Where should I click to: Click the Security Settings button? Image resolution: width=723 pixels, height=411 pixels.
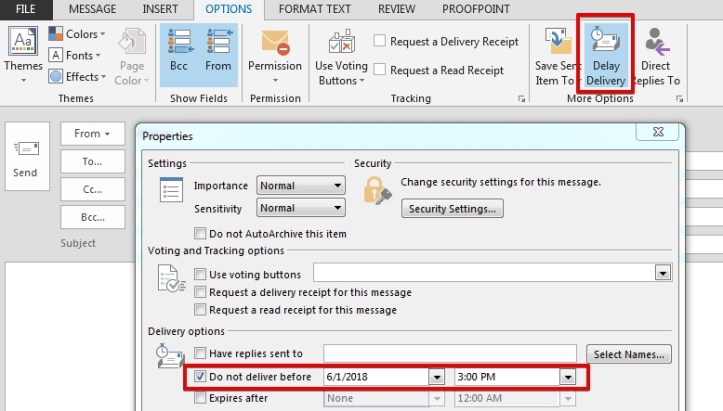(x=452, y=208)
